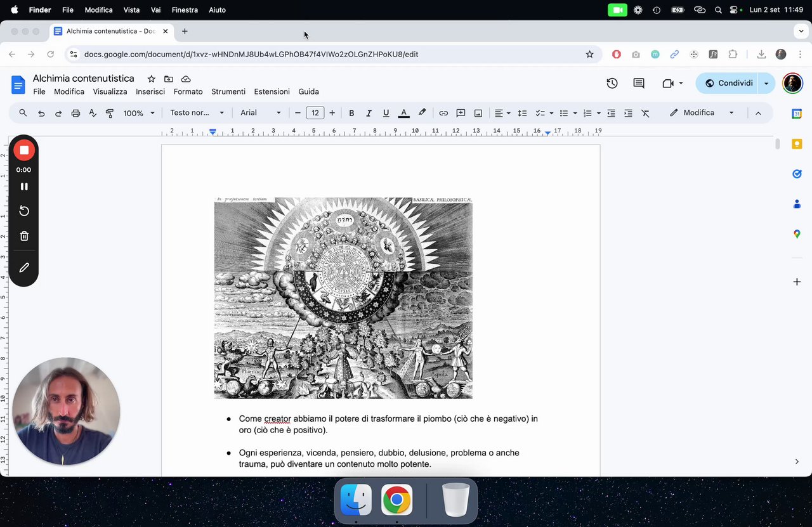The height and width of the screenshot is (527, 812).
Task: Open line and paragraph spacing
Action: point(522,113)
